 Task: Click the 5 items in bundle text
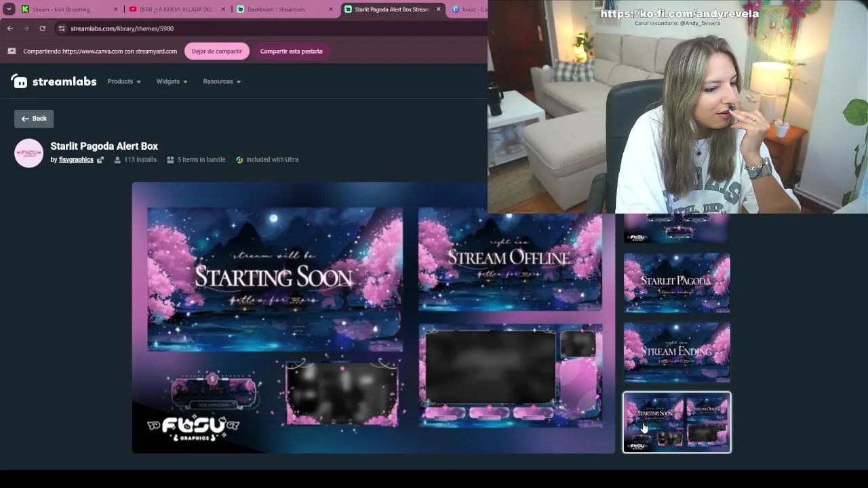[x=201, y=160]
